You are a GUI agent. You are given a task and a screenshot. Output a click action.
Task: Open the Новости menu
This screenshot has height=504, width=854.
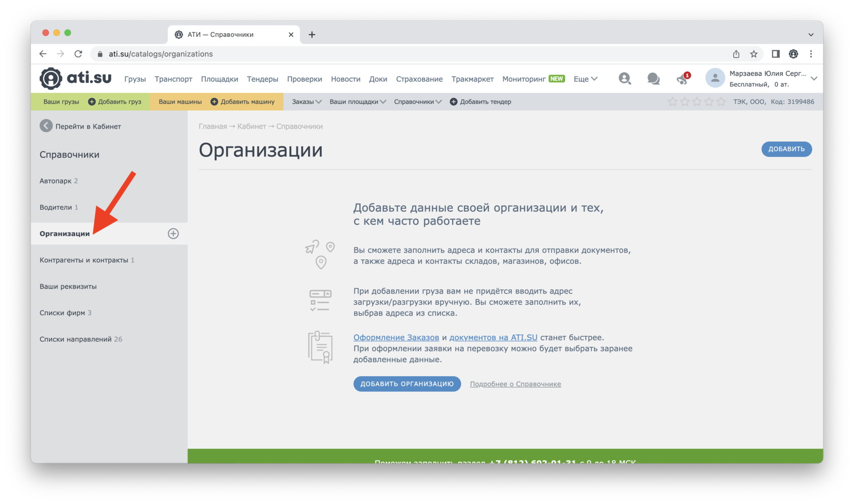coord(346,79)
